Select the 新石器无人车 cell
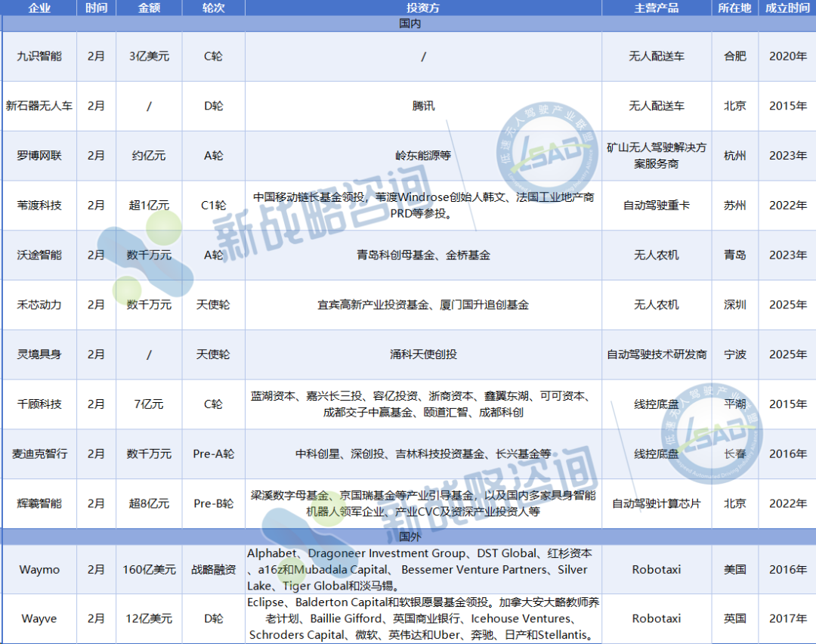 click(39, 106)
